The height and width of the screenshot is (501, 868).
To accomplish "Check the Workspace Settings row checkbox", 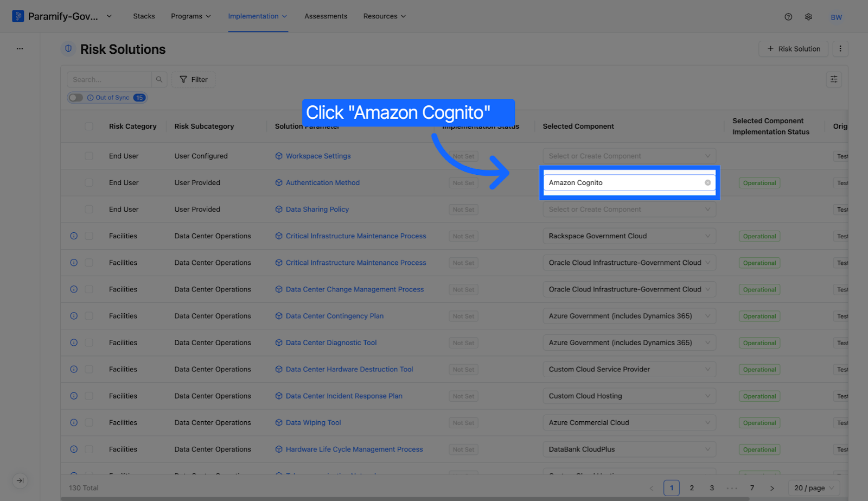I will tap(89, 156).
